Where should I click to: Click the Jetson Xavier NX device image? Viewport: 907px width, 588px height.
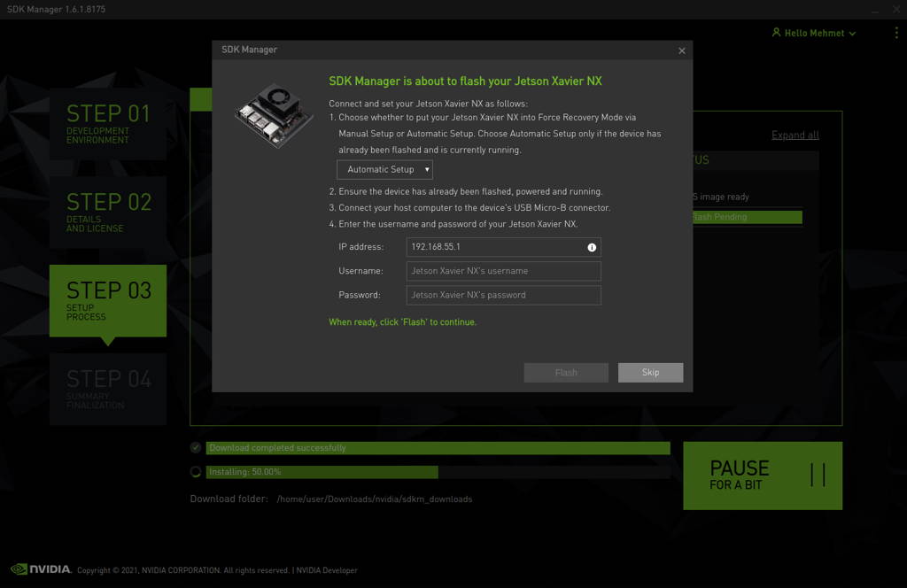pyautogui.click(x=274, y=115)
